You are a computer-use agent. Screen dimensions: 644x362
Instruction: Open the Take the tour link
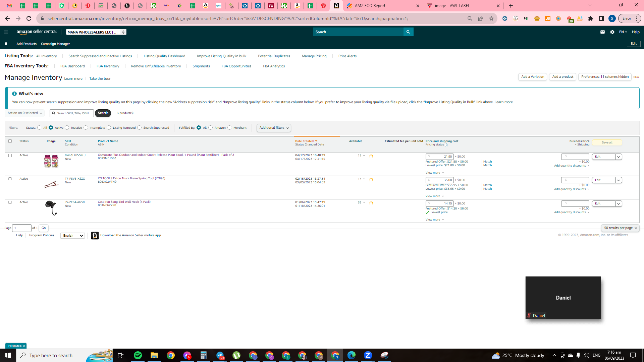click(100, 79)
